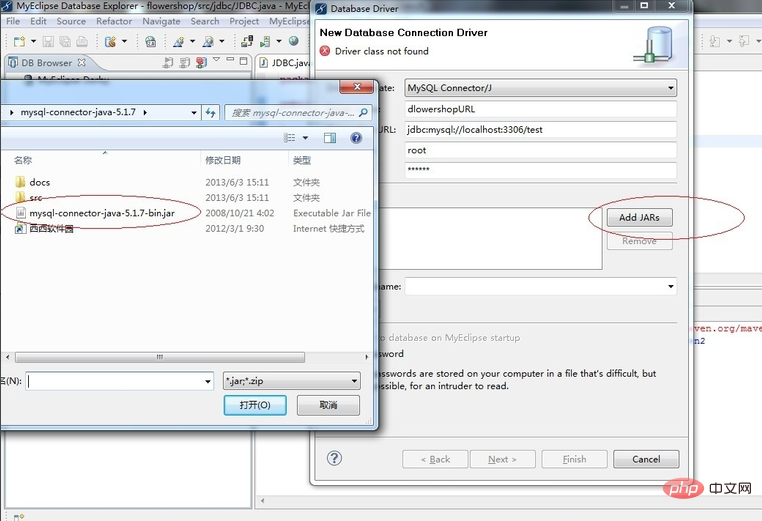Viewport: 762px width, 521px height.
Task: Click the Save icon in MyEclipse toolbar
Action: [48, 42]
